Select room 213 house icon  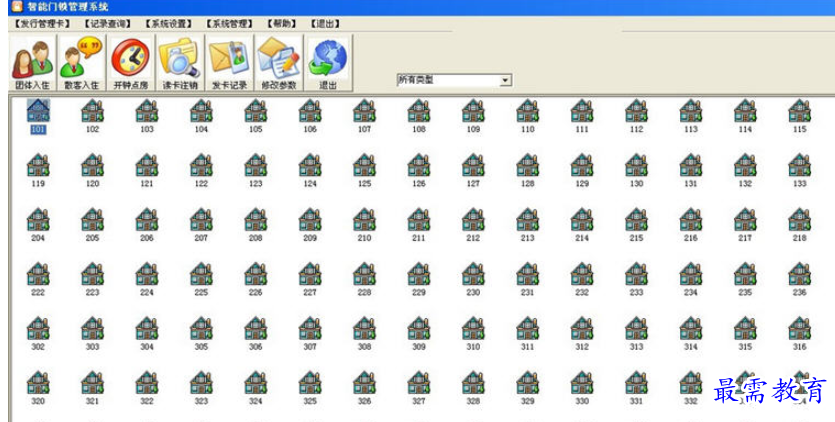[x=528, y=220]
